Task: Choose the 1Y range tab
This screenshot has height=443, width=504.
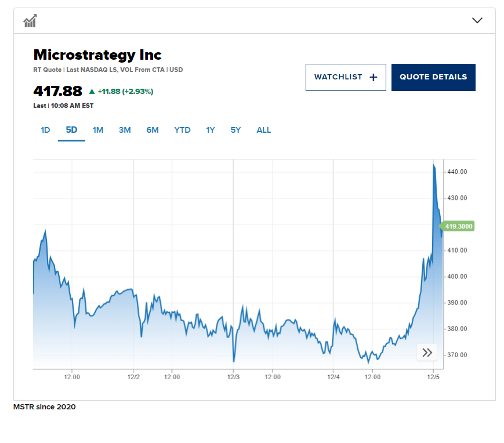Action: tap(210, 130)
